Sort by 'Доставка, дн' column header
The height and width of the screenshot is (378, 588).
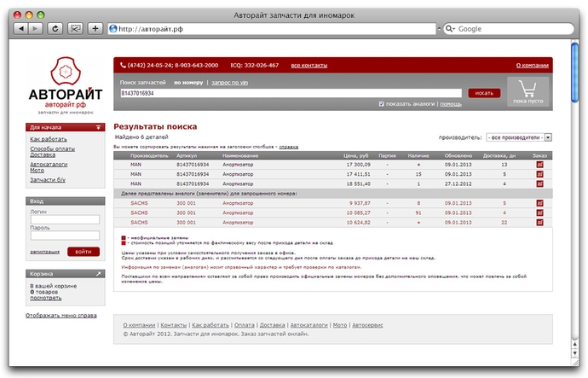[500, 155]
